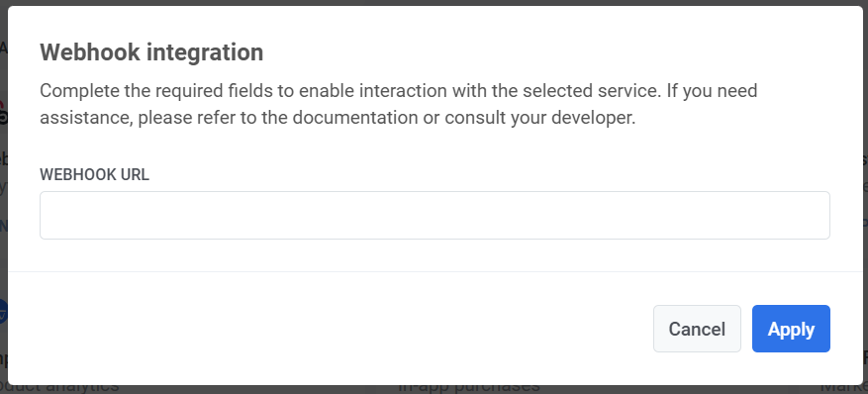Click the words 'selected service' in the description

pos(591,90)
